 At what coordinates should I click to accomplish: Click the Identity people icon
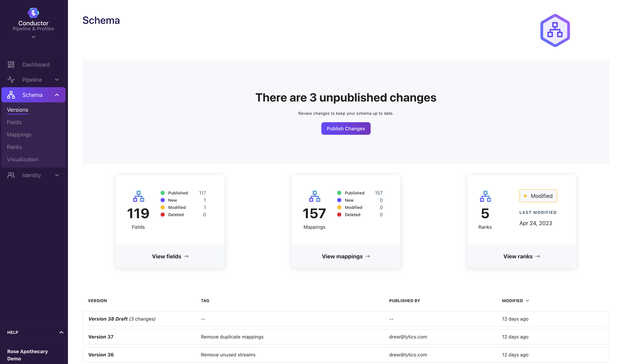[x=11, y=175]
